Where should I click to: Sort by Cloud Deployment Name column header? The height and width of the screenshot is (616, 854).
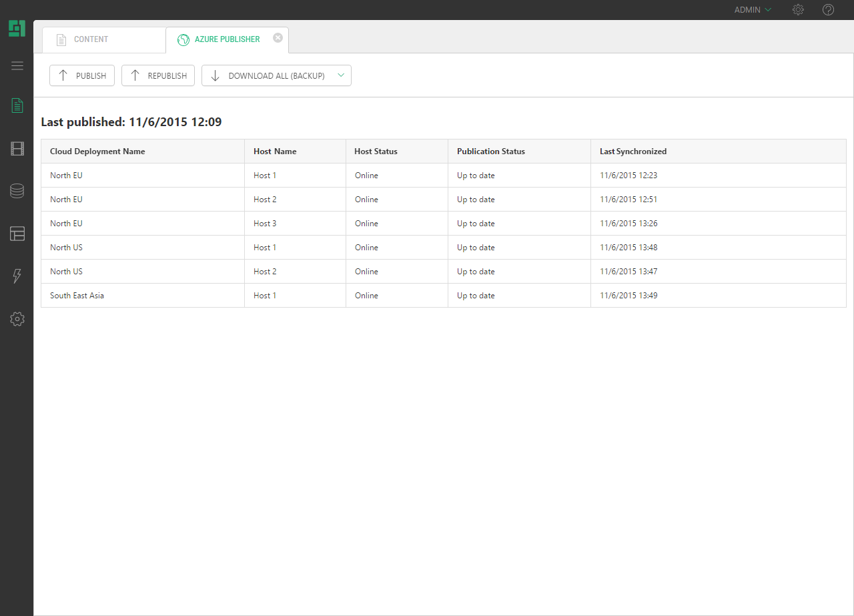tap(97, 151)
